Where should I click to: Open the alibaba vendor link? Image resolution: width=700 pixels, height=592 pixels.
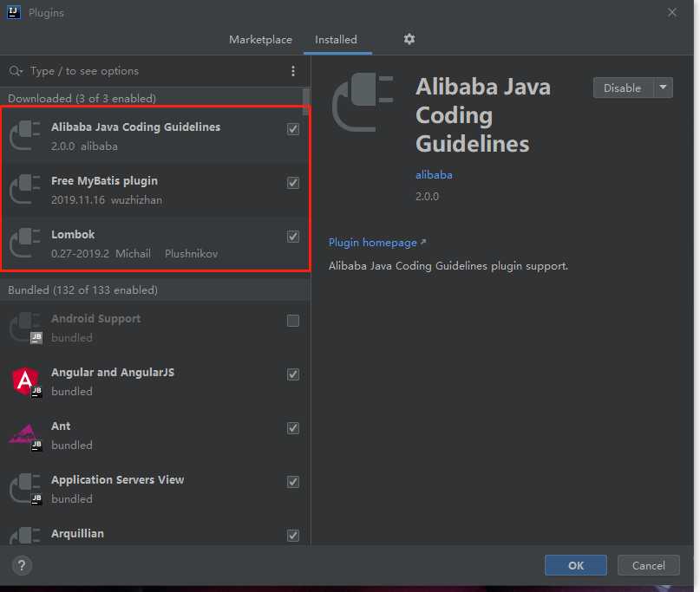[x=434, y=175]
